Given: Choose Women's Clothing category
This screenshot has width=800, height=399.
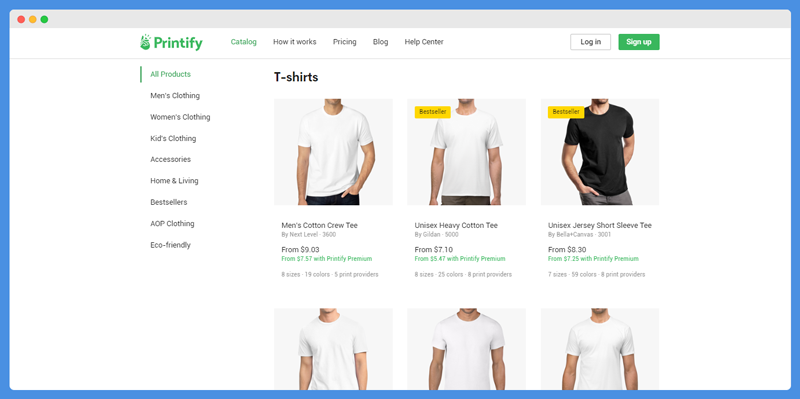Looking at the screenshot, I should pyautogui.click(x=180, y=117).
